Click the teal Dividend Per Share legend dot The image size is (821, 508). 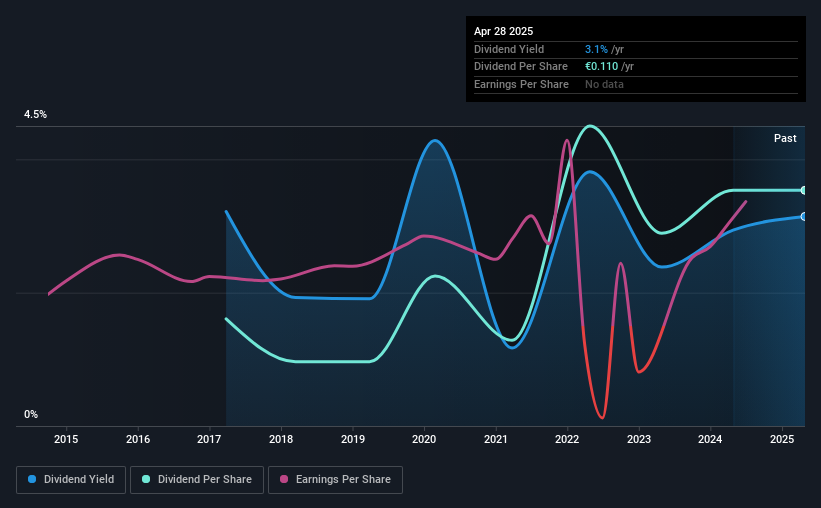(146, 479)
